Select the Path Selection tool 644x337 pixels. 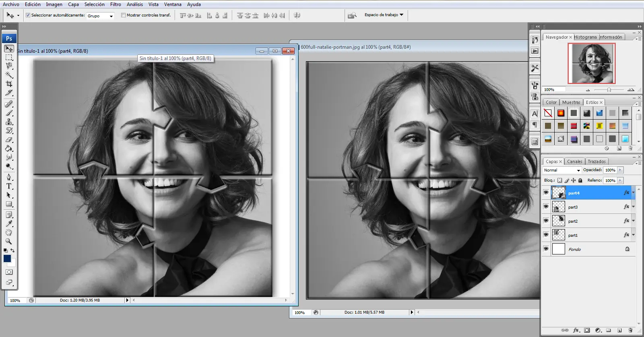coord(9,195)
